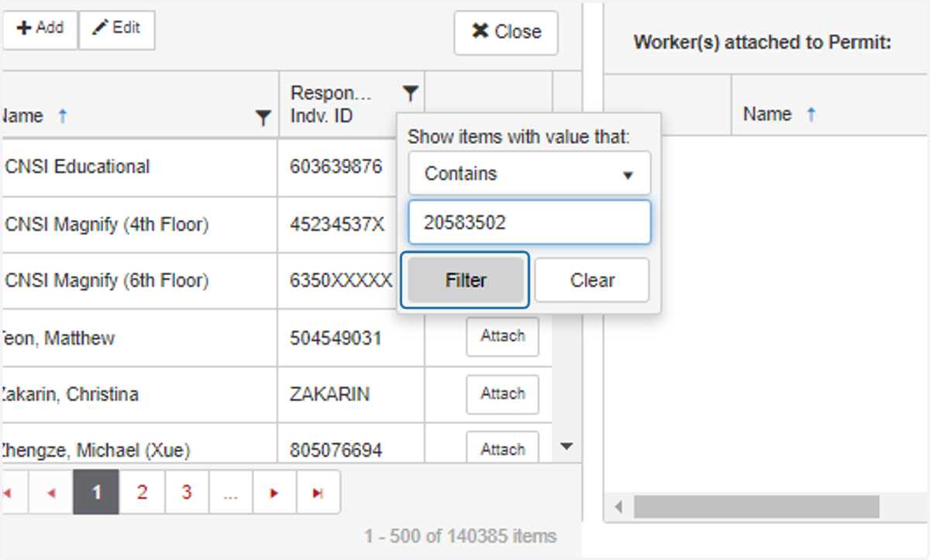Open the Name column filter icon
The image size is (930, 560).
[x=263, y=118]
